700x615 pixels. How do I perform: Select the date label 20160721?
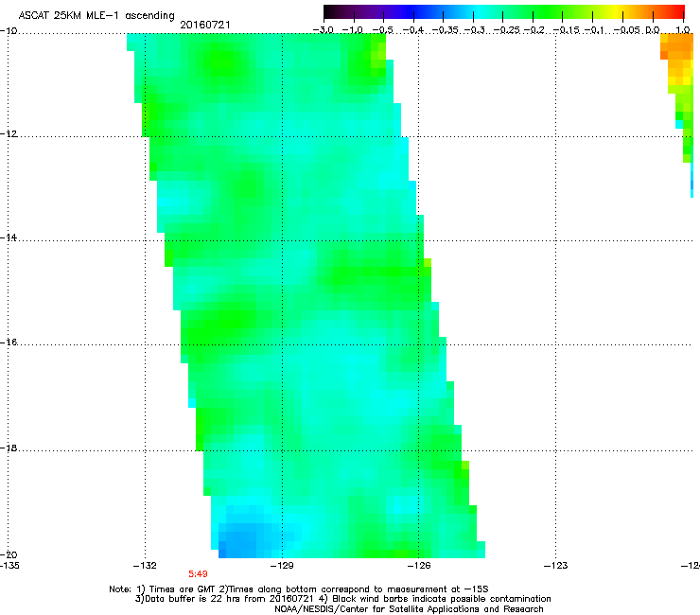[x=205, y=25]
